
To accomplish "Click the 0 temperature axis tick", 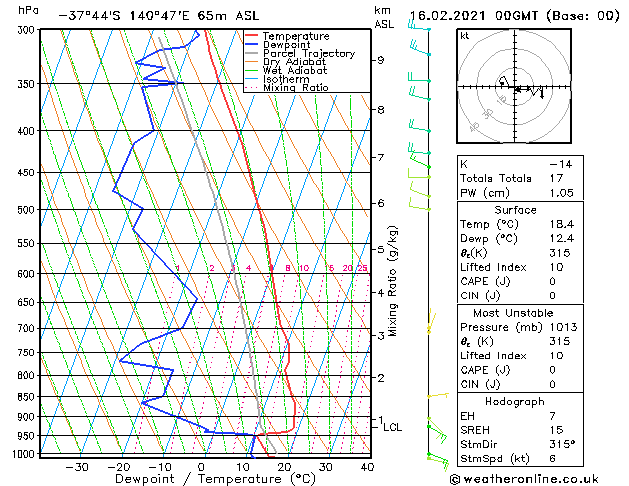I will point(201,467).
